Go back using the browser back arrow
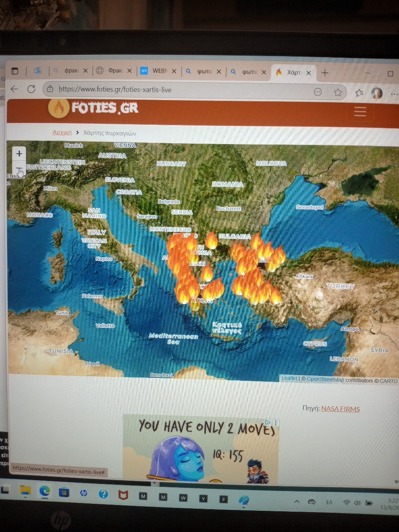Screen dimensions: 399x532 click(x=15, y=89)
